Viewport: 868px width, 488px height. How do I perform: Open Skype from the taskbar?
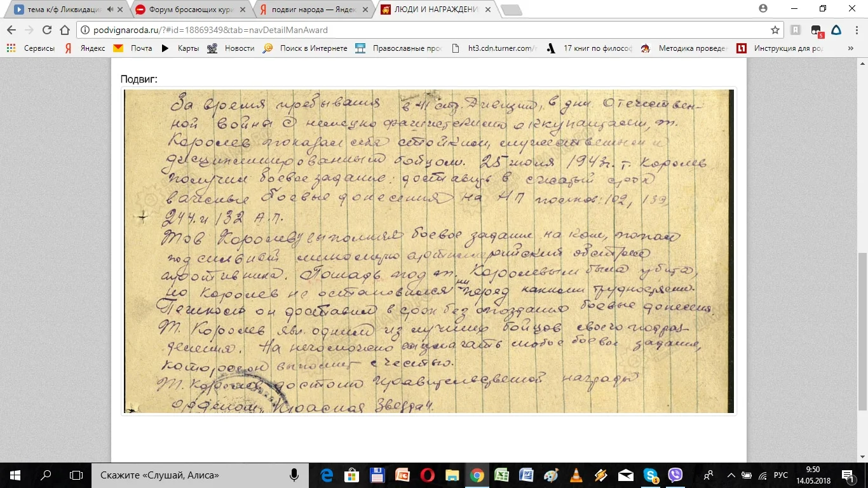[x=651, y=475]
